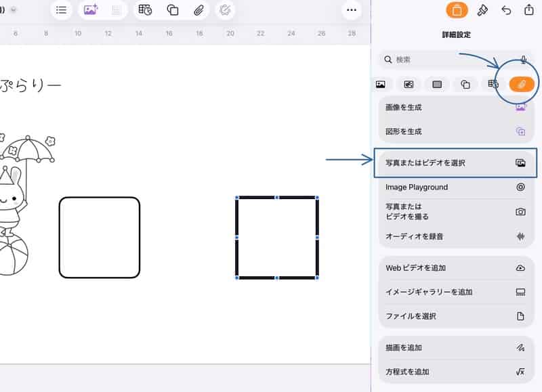Choose 方程式を追加
Image resolution: width=542 pixels, height=392 pixels.
point(455,372)
